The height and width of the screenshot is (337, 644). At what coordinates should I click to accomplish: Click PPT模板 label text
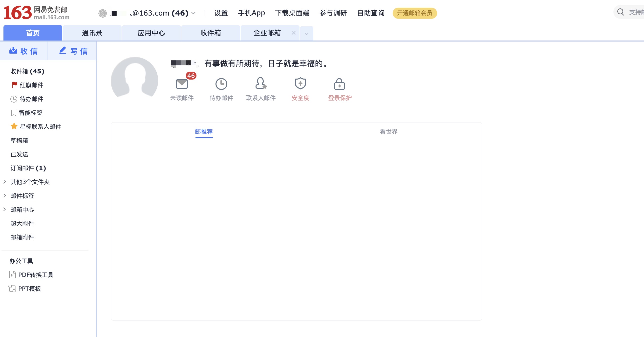[29, 289]
